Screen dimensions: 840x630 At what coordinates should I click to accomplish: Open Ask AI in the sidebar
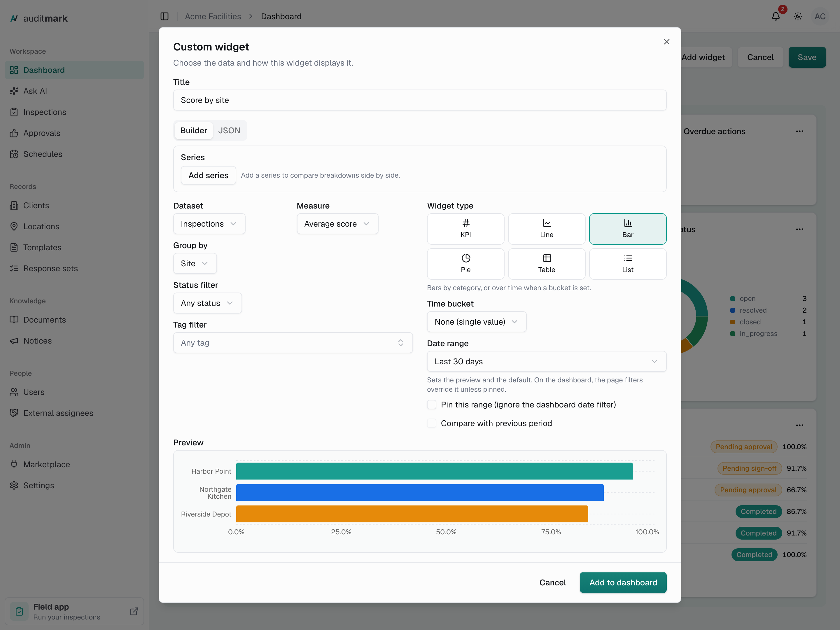(x=74, y=91)
